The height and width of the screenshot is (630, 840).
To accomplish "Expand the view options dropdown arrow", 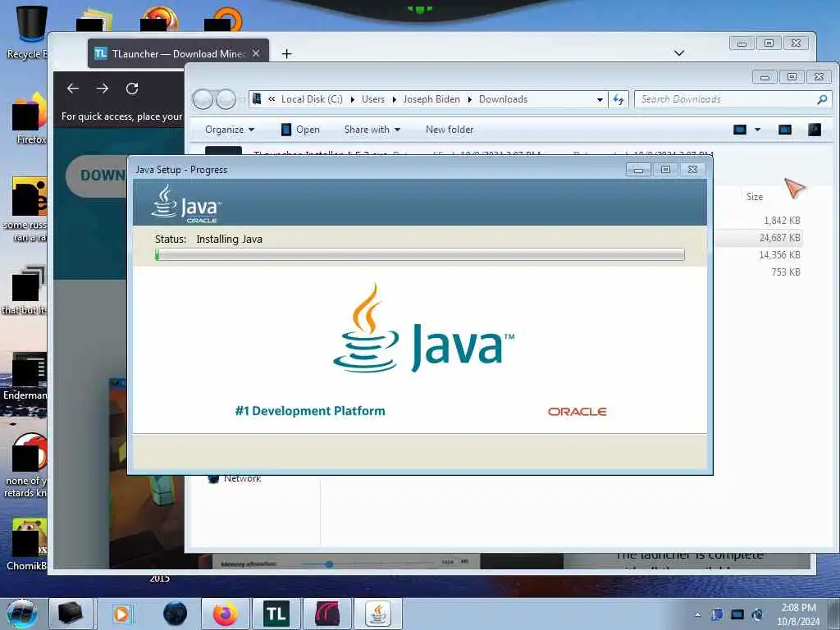I will pos(757,130).
